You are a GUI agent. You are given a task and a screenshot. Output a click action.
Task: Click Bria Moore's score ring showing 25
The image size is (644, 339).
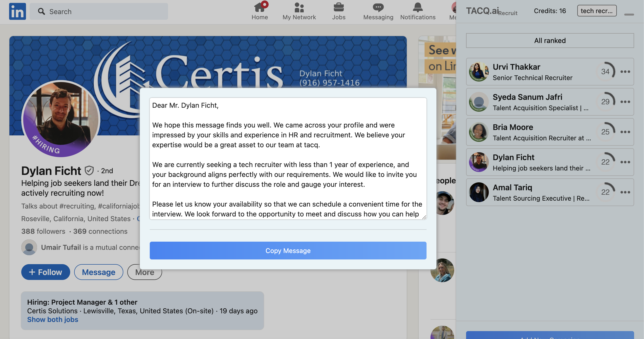click(x=605, y=132)
